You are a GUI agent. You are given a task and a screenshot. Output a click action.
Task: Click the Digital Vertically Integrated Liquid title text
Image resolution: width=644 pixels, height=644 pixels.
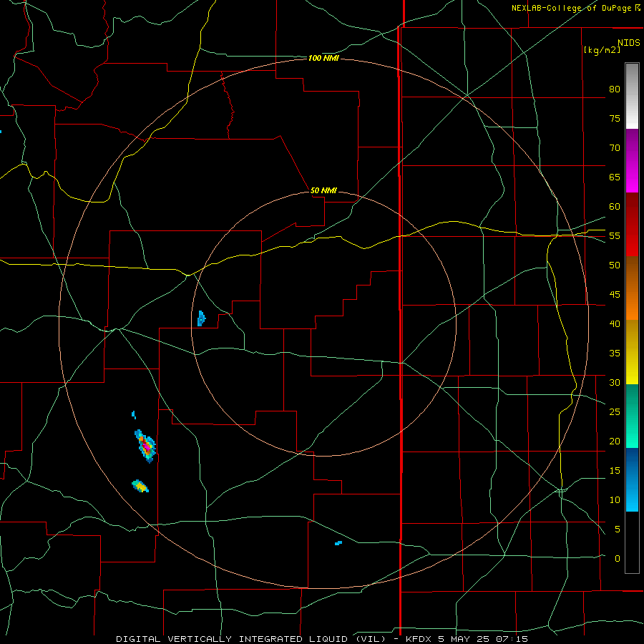point(250,639)
